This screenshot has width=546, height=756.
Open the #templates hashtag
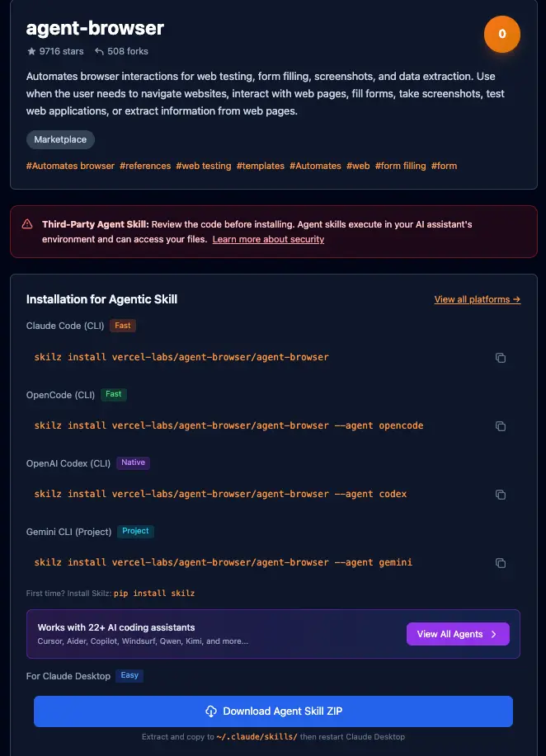tap(260, 166)
